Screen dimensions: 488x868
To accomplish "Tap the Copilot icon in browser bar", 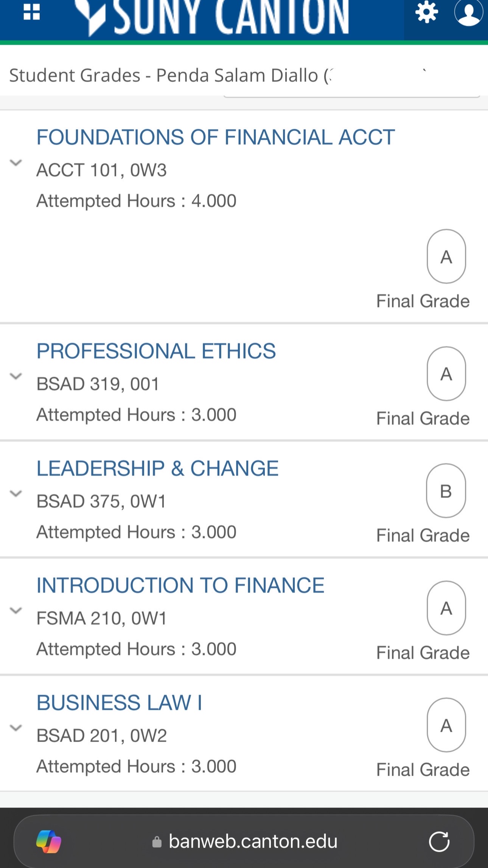I will 49,842.
